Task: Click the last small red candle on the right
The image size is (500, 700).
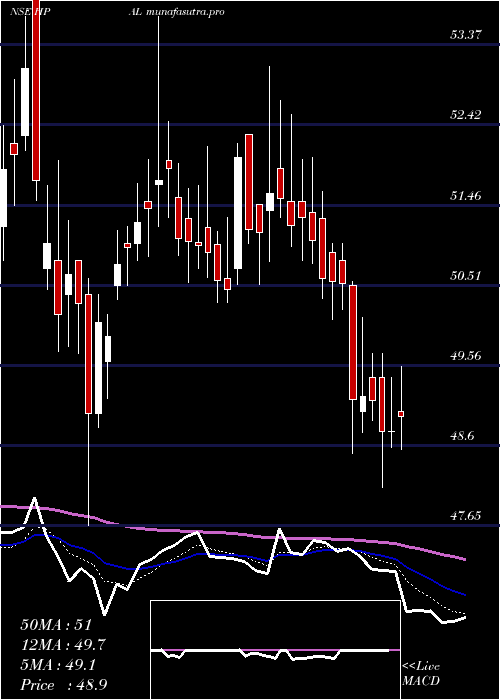Action: [x=401, y=414]
